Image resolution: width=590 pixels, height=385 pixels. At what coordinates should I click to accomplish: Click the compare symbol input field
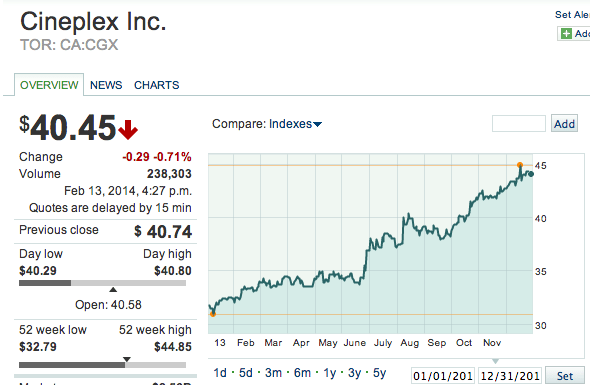(519, 123)
